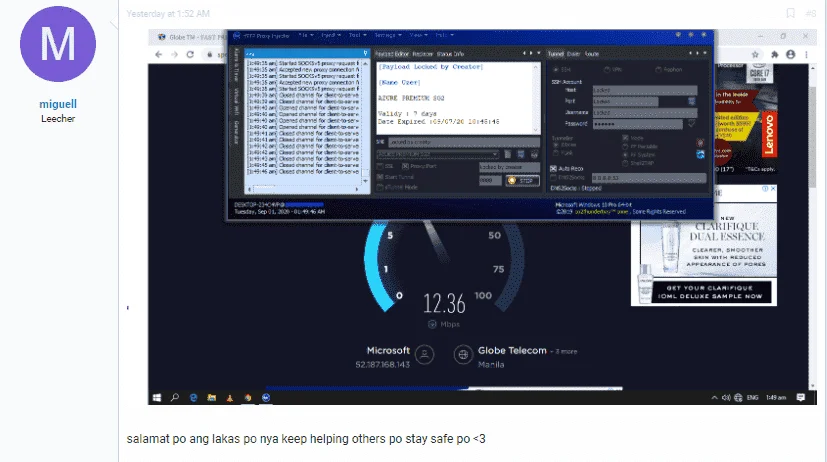Click the SSH Username input field
This screenshot has height=462, width=827.
pos(645,112)
